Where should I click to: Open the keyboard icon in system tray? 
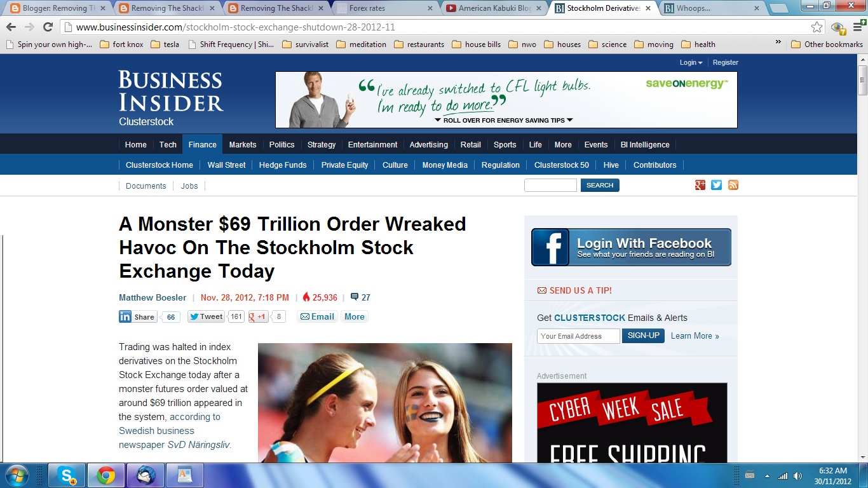pyautogui.click(x=750, y=476)
